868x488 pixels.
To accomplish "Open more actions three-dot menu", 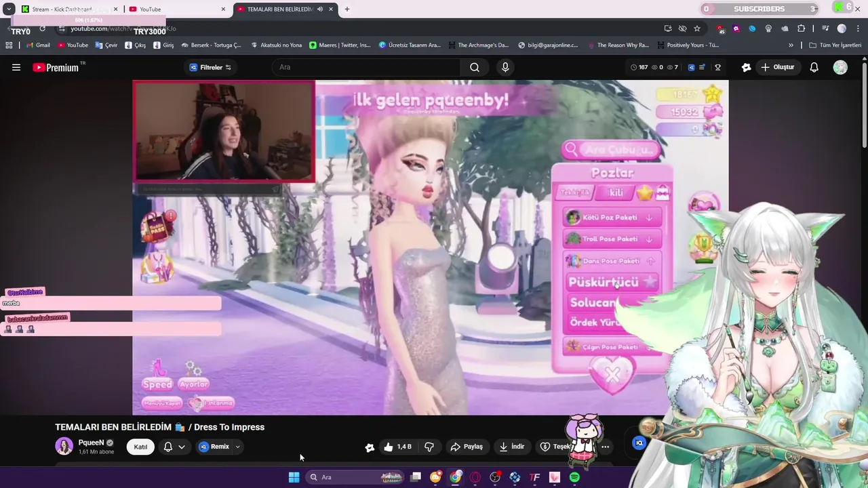I will pos(605,447).
